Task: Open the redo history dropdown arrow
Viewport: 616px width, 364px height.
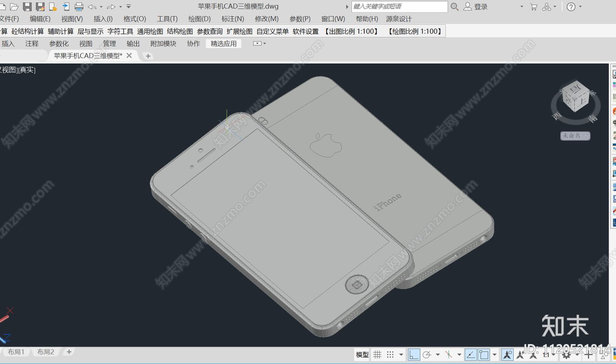Action: coord(121,7)
